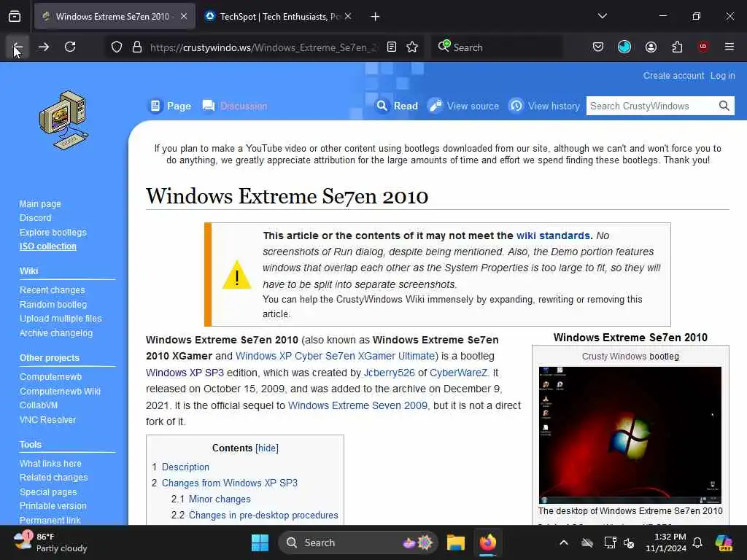747x560 pixels.
Task: Reload the current page
Action: click(70, 47)
